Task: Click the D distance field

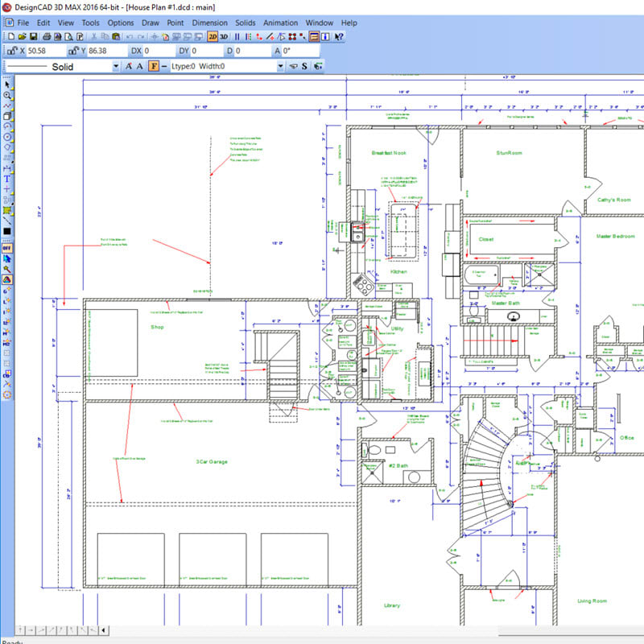Action: click(x=251, y=51)
